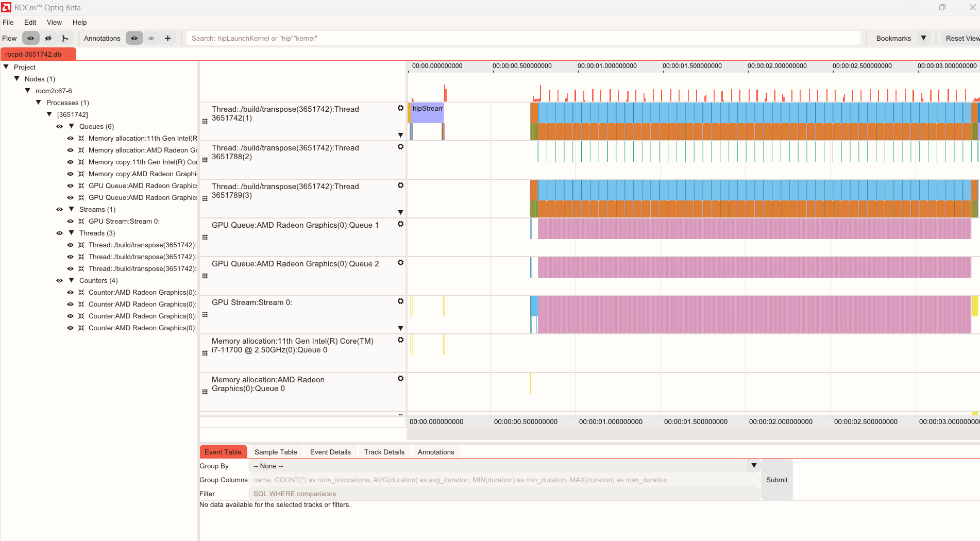Toggle eye icon for the Counters group
The width and height of the screenshot is (980, 541).
[x=60, y=281]
